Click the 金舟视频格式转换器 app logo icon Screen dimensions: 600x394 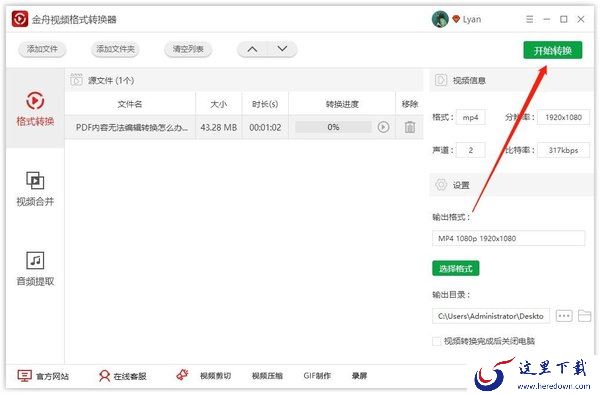[20, 19]
